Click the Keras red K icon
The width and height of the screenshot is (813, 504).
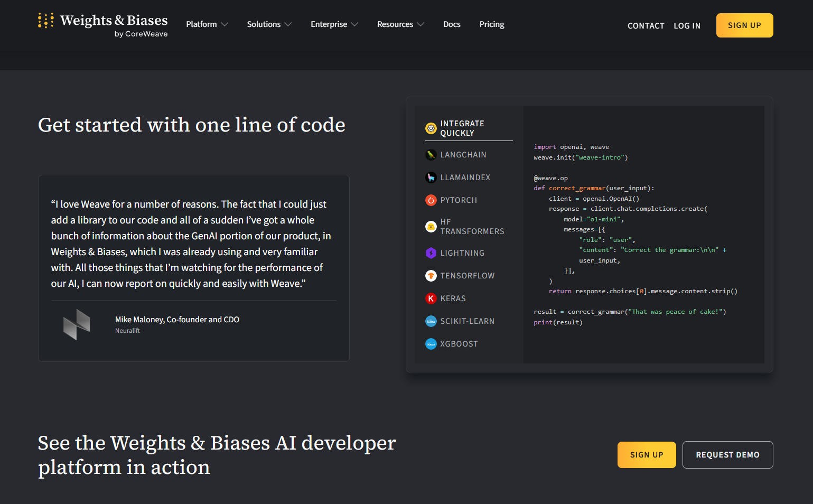coord(431,298)
